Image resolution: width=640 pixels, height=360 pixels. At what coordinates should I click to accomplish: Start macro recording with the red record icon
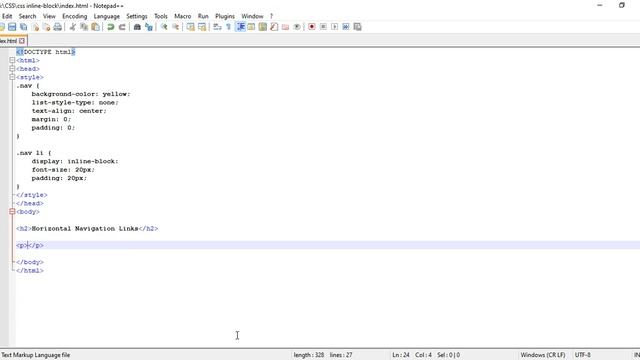coord(312,27)
